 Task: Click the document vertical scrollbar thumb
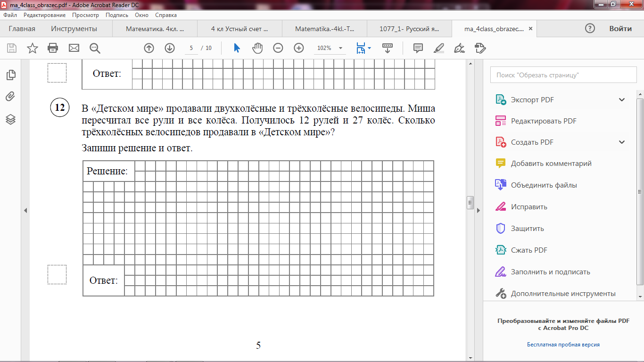[470, 203]
